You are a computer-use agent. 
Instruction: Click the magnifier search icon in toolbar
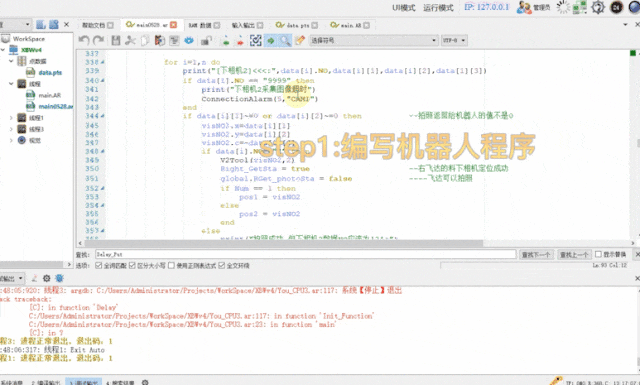point(285,40)
